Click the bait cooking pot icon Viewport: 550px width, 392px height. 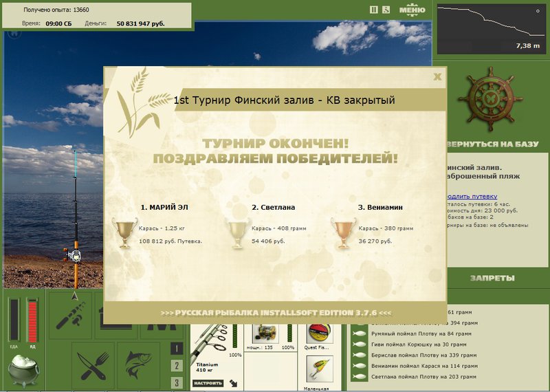click(23, 371)
